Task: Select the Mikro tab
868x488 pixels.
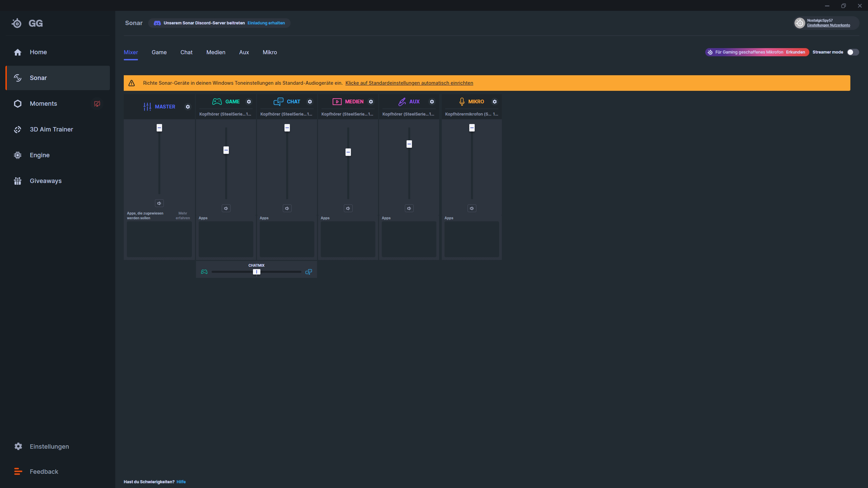Action: (270, 52)
